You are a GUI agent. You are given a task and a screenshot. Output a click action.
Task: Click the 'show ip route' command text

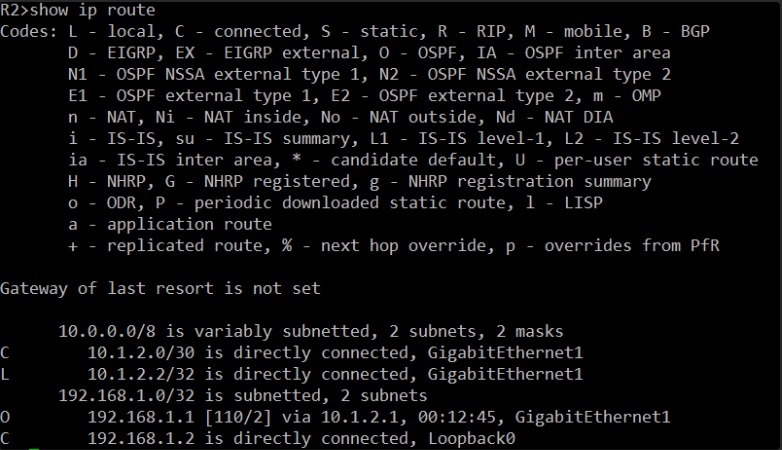coord(92,10)
